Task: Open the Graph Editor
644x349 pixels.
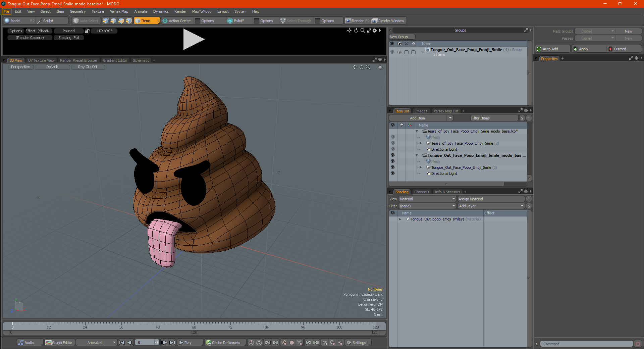Action: point(59,343)
